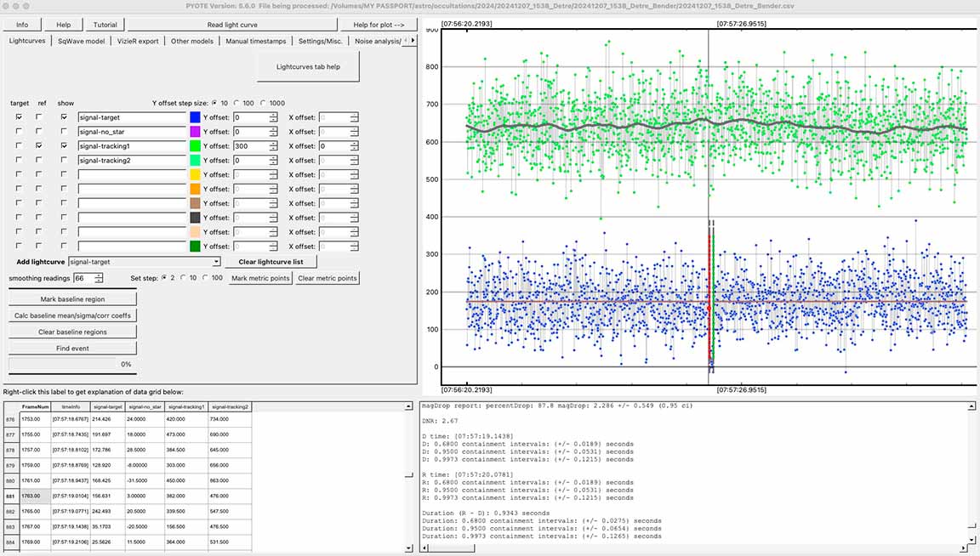Click the FrameNum column header

pos(35,406)
